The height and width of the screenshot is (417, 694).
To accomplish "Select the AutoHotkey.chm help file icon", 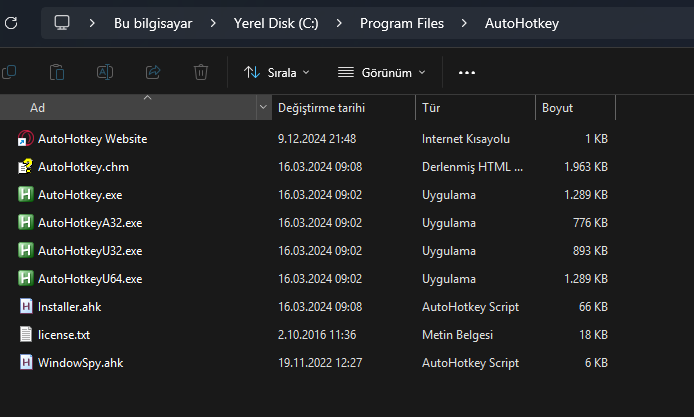I will point(26,167).
